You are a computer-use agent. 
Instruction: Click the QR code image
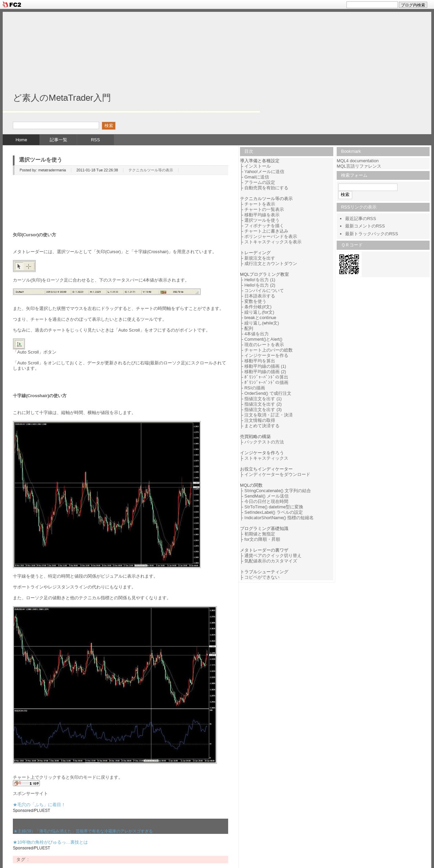(x=349, y=264)
